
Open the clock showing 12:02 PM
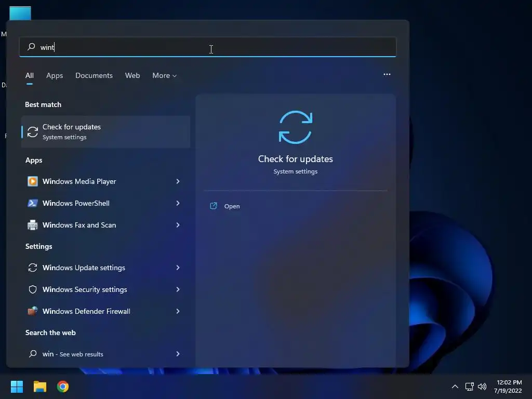pos(508,387)
